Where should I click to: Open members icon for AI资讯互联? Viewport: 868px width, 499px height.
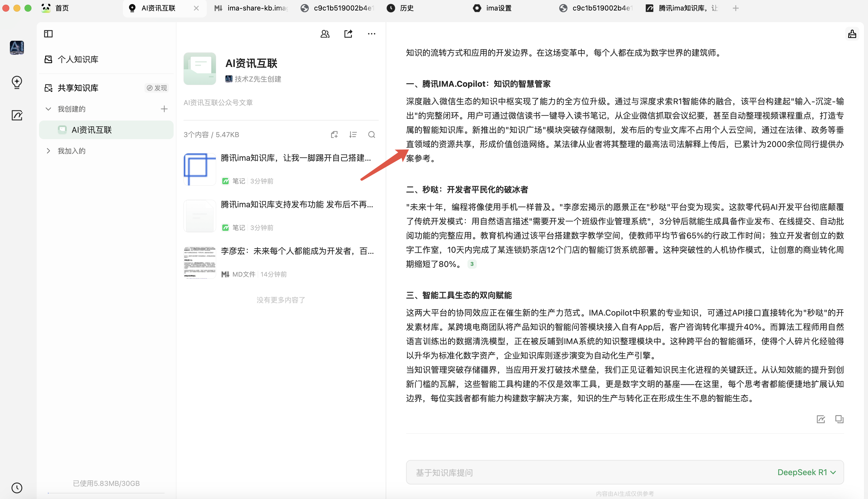(x=325, y=33)
